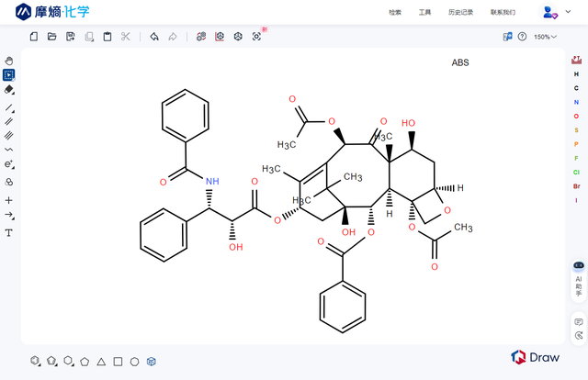The height and width of the screenshot is (380, 588).
Task: Click the user avatar
Action: (x=549, y=12)
